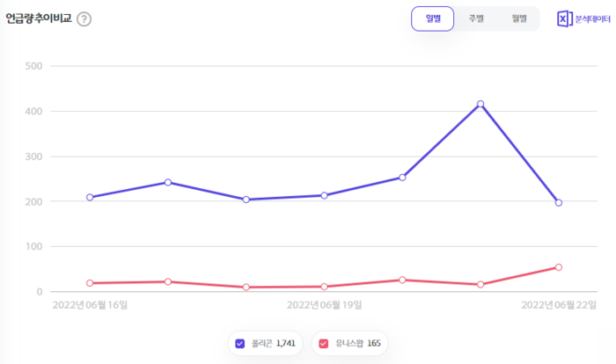The image size is (616, 364).
Task: Uncheck the 폴리곤 series checkbox
Action: [241, 343]
